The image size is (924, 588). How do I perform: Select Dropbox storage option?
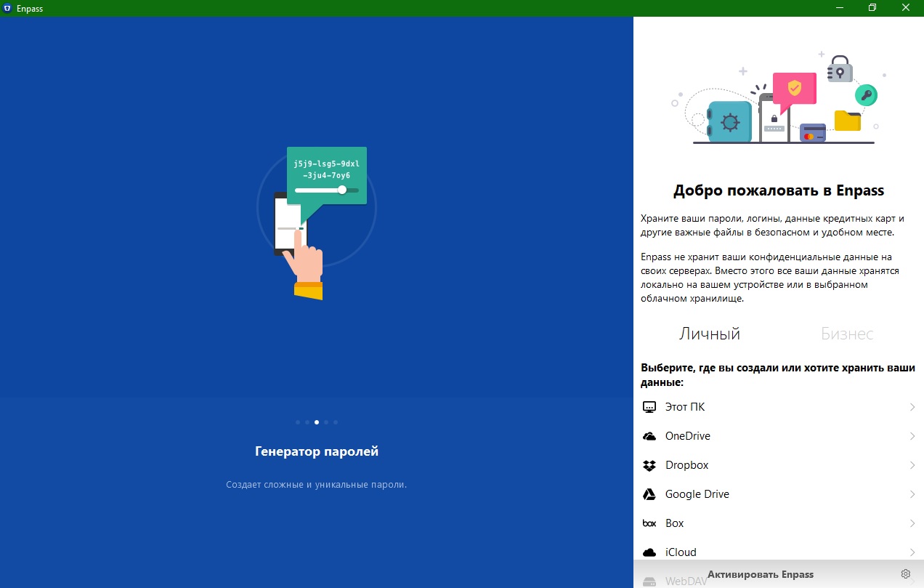tap(779, 465)
